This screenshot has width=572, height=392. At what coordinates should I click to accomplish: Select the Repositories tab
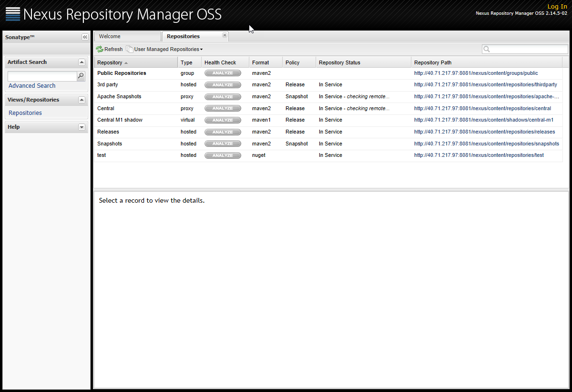(x=195, y=36)
